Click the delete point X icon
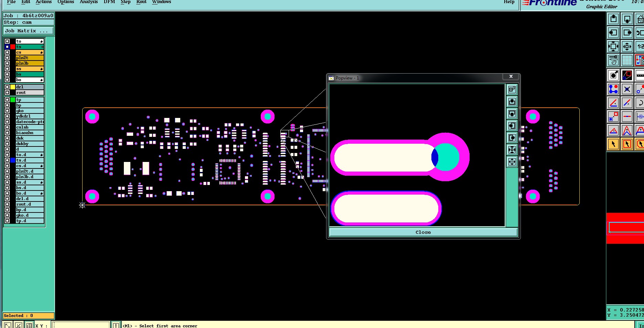 627,89
